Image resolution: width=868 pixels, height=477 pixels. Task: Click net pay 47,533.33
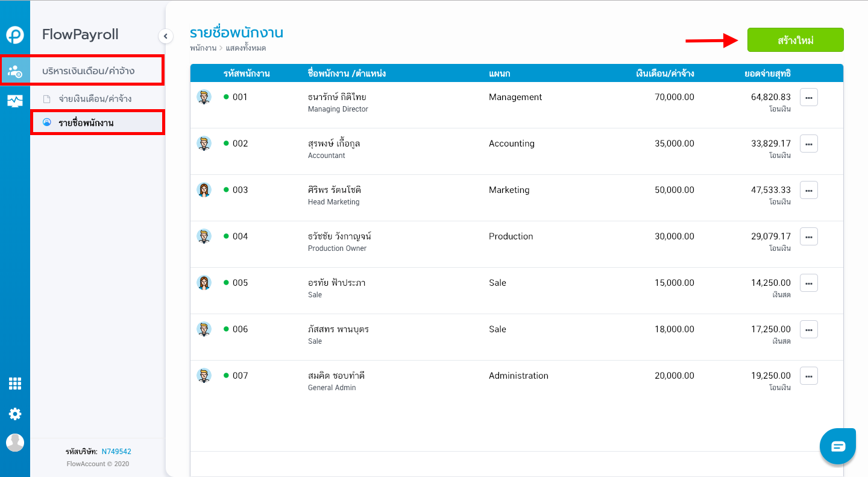point(771,190)
